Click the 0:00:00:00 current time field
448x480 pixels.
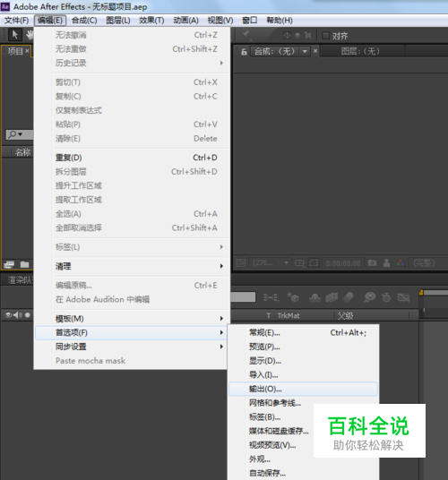(343, 263)
